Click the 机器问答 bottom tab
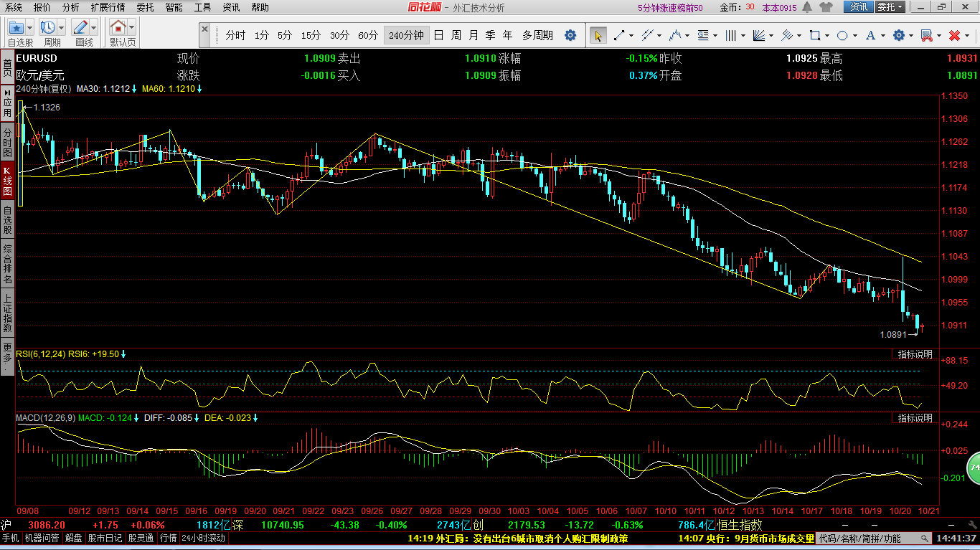 (x=42, y=538)
